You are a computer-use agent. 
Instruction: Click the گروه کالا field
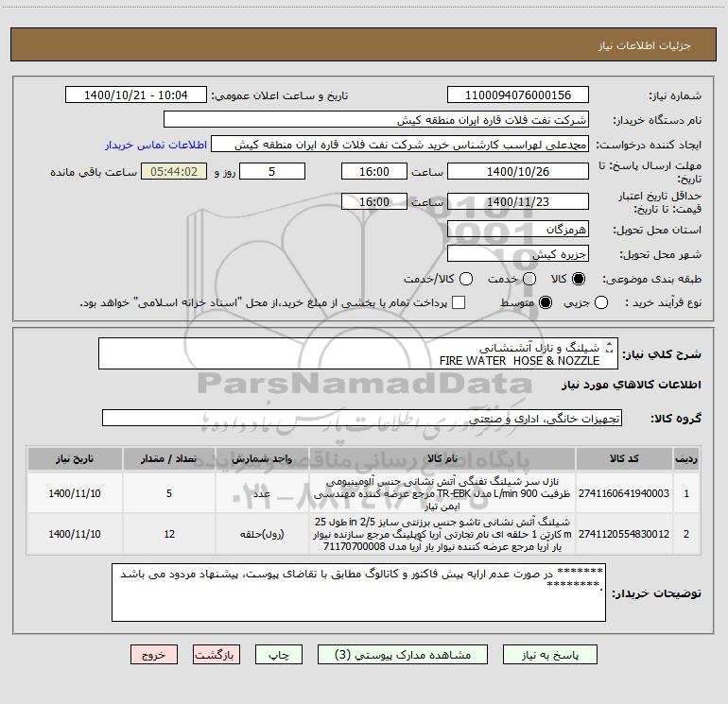tap(362, 418)
